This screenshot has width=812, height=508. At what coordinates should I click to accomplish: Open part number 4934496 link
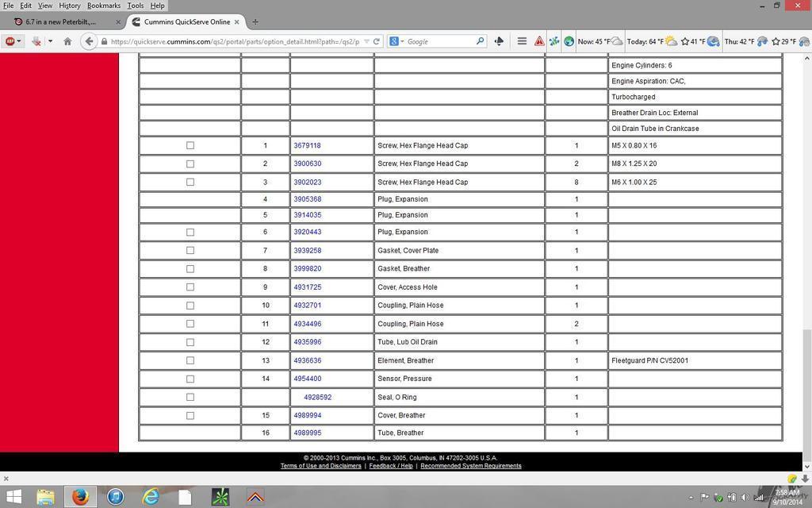tap(308, 324)
